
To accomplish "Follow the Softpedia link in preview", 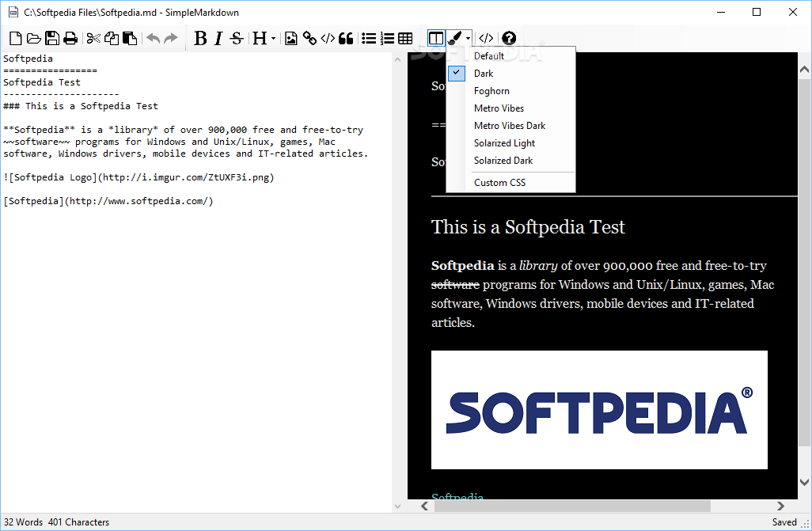I will (x=457, y=496).
